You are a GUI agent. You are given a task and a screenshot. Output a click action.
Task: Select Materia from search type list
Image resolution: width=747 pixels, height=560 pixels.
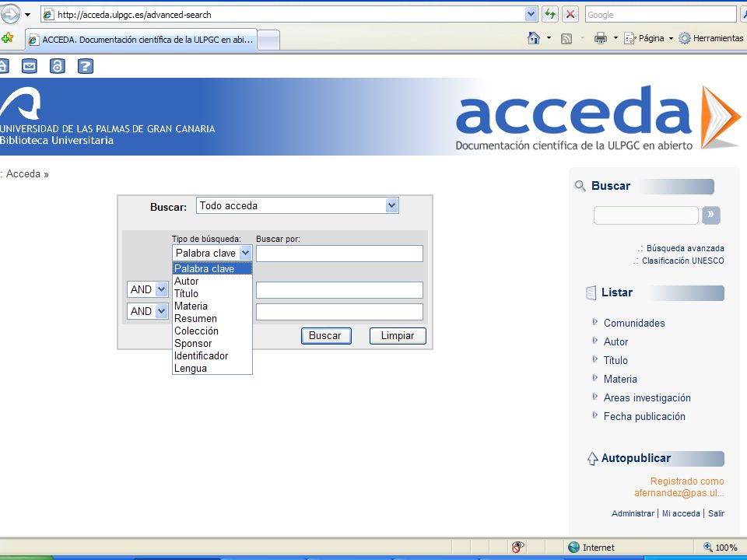[x=212, y=306]
